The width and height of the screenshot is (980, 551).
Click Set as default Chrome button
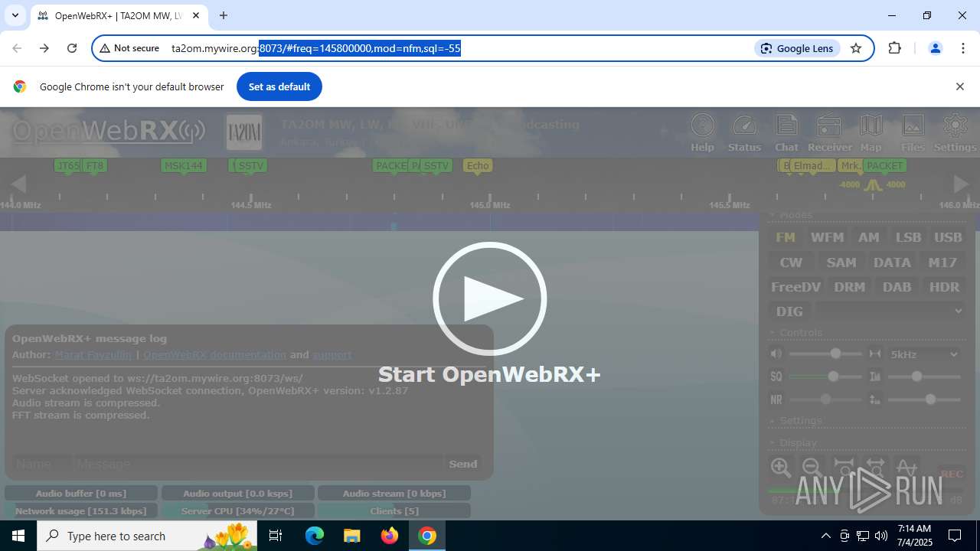tap(279, 86)
